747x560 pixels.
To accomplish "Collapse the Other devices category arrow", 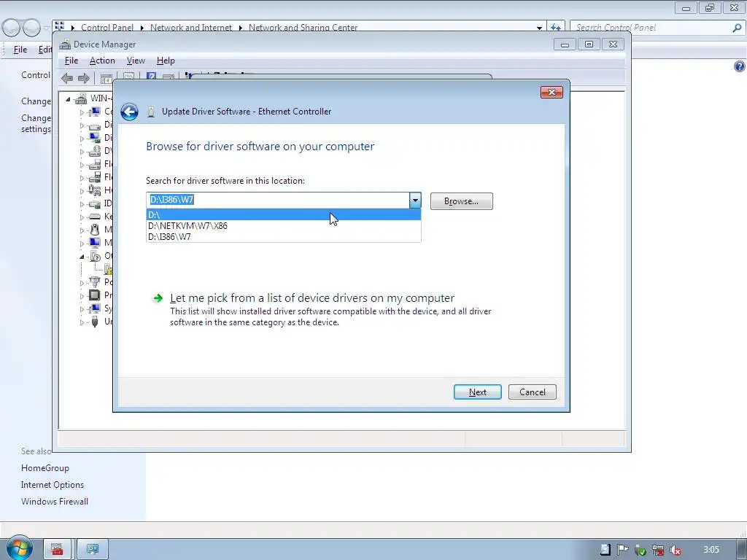I will [82, 256].
